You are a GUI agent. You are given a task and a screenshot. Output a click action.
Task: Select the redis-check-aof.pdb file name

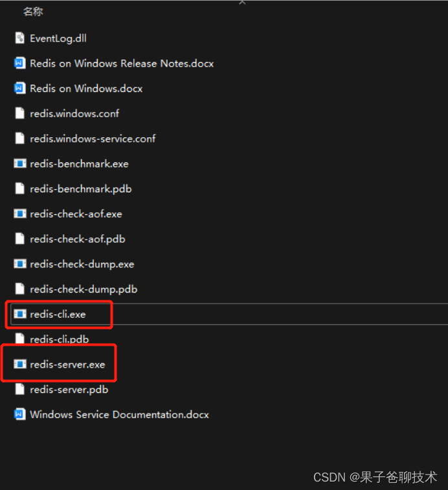pos(78,239)
